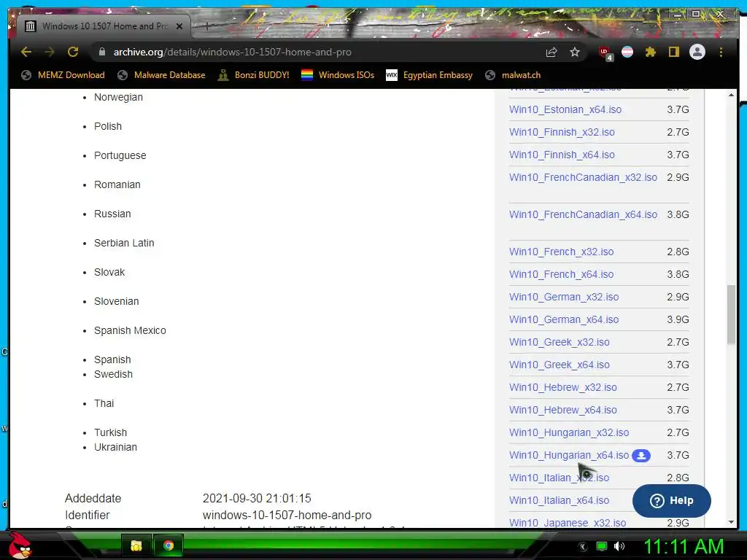Open a new browser tab

(206, 26)
